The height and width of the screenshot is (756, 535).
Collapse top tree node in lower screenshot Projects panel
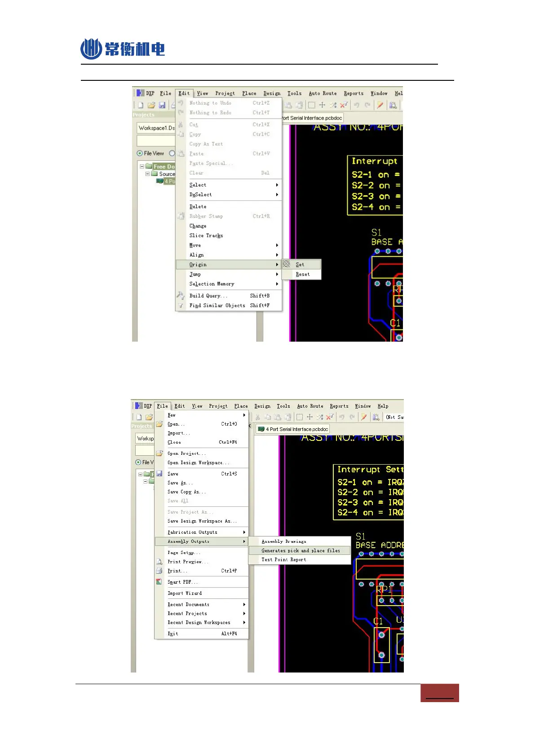(x=141, y=474)
